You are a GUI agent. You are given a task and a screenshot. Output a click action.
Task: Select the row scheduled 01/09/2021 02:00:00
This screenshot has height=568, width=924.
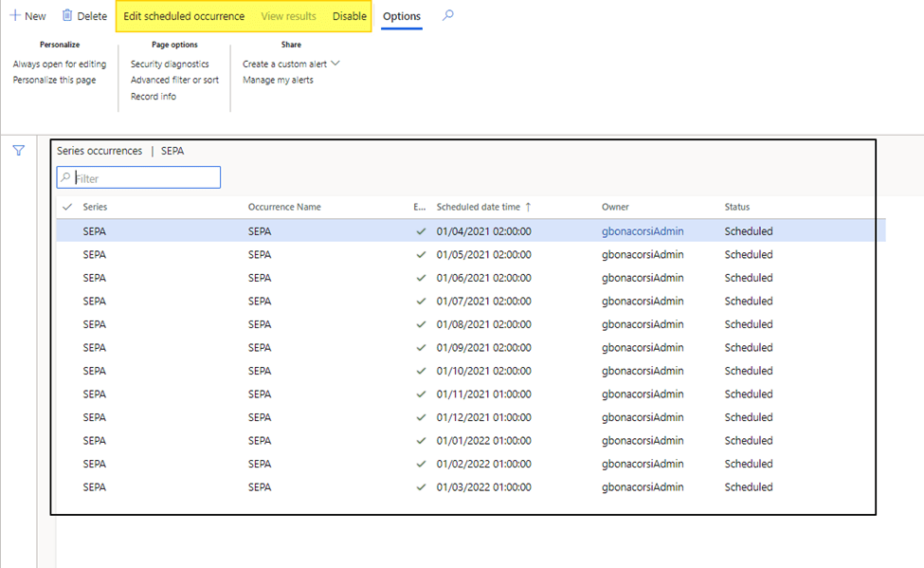coord(483,348)
